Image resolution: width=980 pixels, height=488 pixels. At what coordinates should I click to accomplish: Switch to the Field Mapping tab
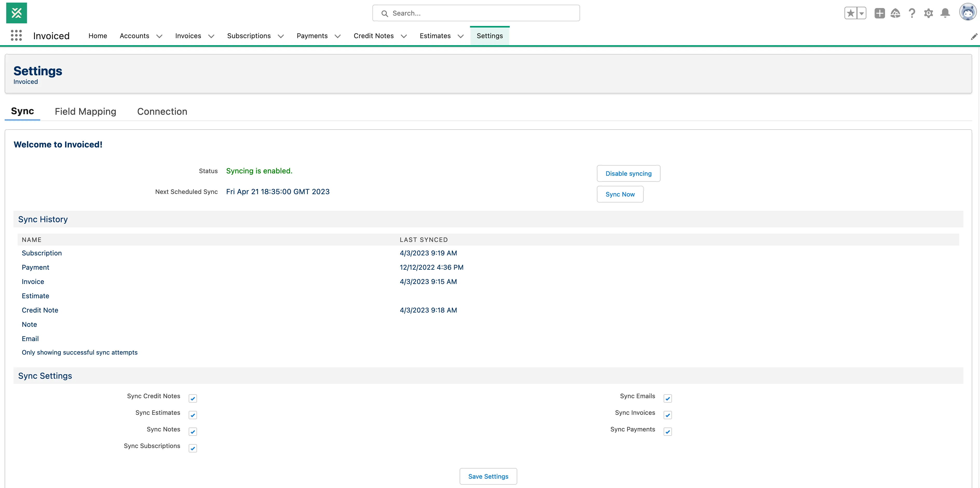coord(86,111)
